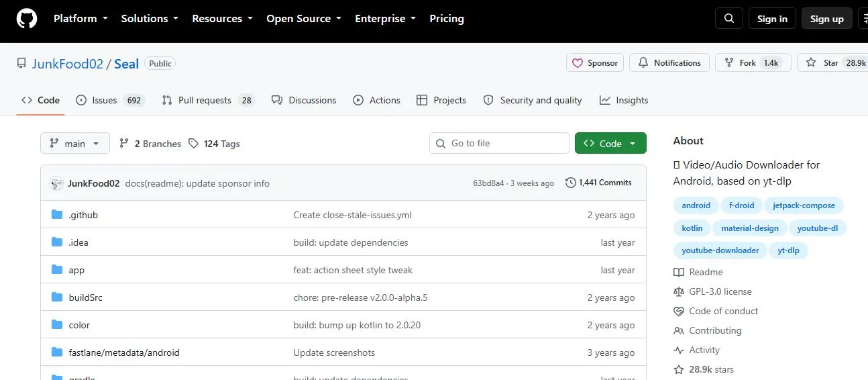This screenshot has height=380, width=868.
Task: Select the yt-dlp topic tag
Action: coord(788,250)
